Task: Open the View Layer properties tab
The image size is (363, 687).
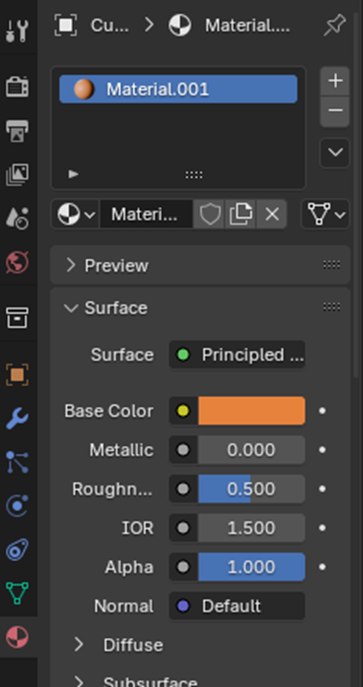Action: [18, 175]
